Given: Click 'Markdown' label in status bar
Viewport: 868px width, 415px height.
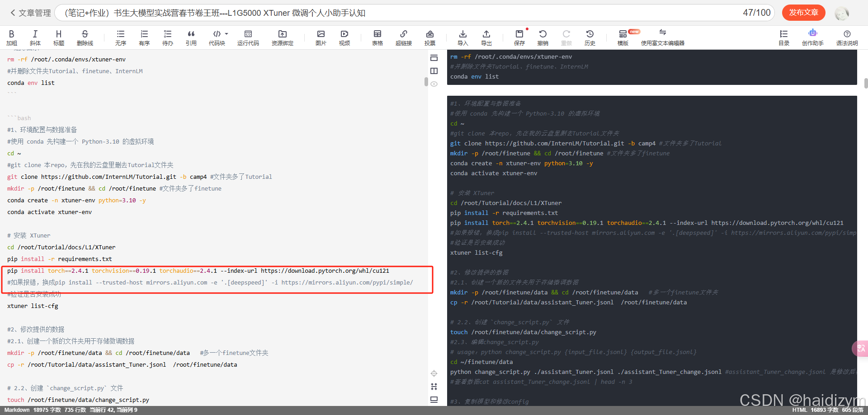Looking at the screenshot, I should point(17,410).
